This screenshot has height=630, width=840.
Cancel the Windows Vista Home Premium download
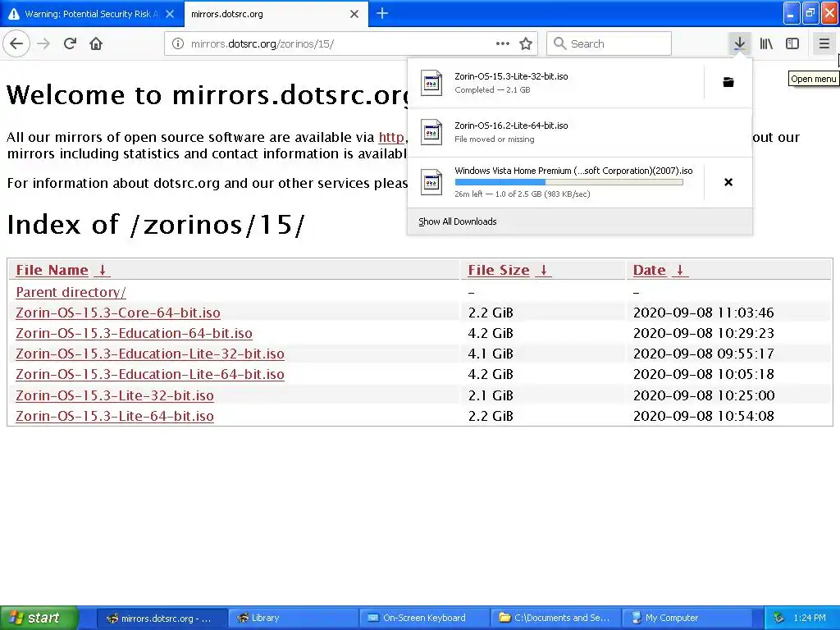(x=728, y=182)
